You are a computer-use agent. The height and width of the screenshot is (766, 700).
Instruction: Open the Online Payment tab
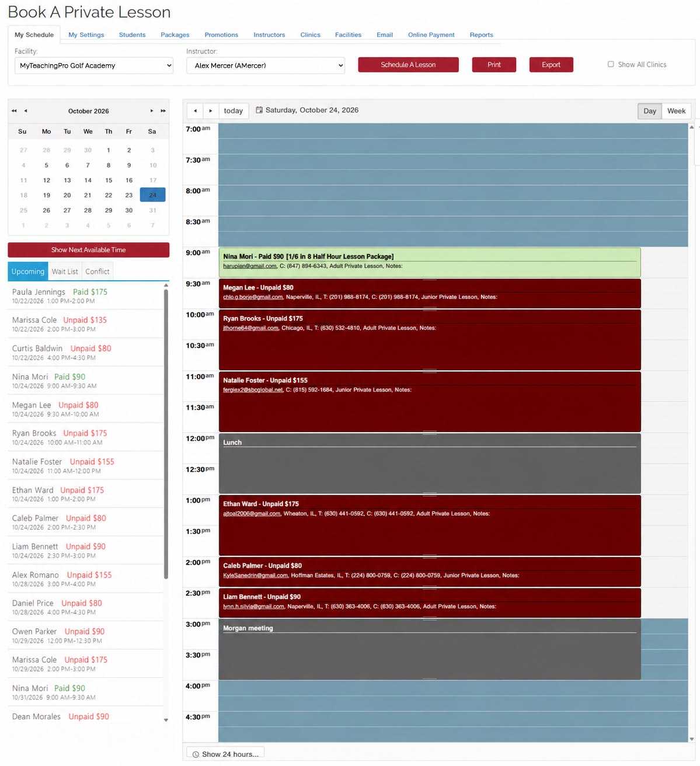click(431, 35)
